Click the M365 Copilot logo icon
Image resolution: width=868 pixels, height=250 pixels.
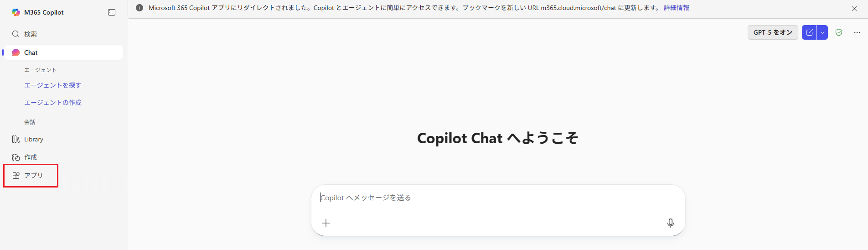point(16,12)
